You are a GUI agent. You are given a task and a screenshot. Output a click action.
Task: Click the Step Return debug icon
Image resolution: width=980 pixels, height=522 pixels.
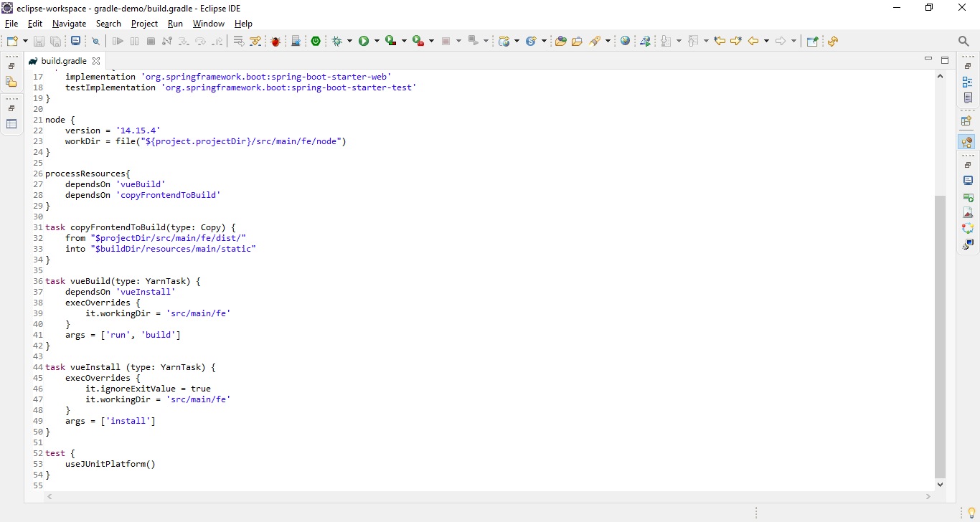(x=217, y=41)
